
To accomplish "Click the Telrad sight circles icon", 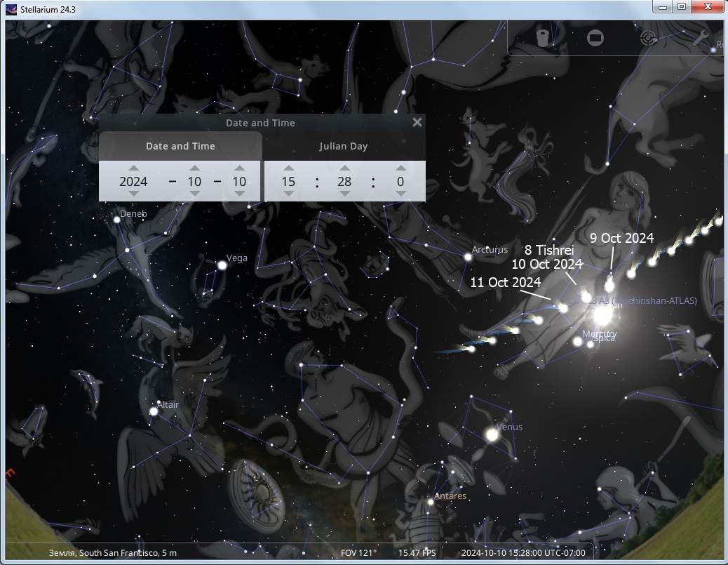I will coord(649,38).
